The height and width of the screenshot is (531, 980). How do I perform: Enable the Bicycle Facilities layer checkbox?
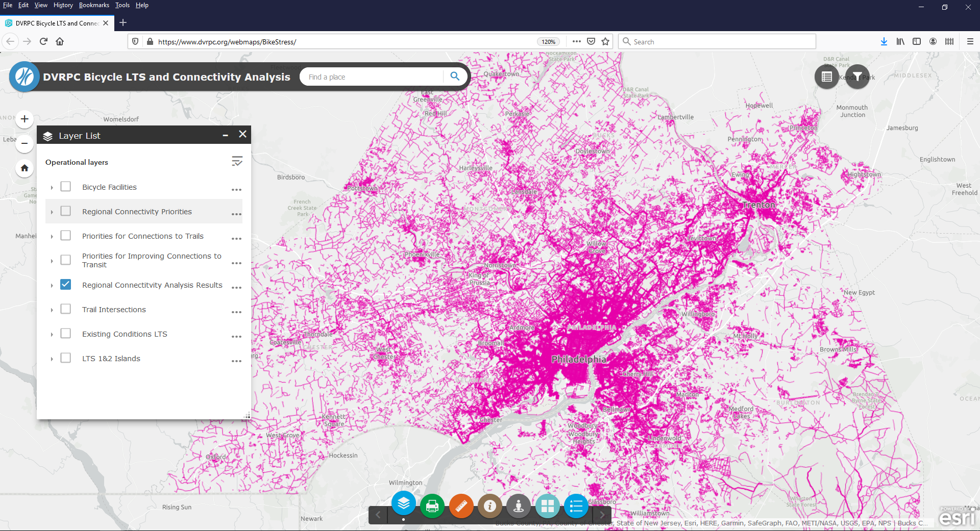point(66,187)
